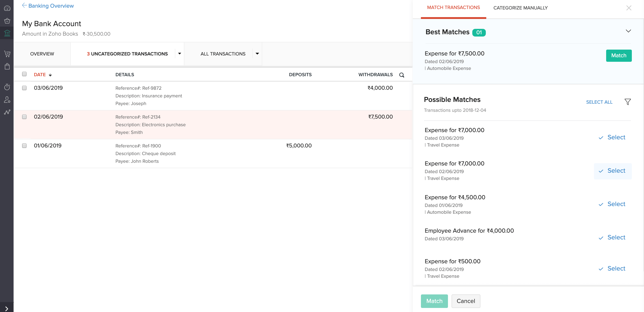Viewport: 644px width, 312px height.
Task: Open the All Transactions dropdown arrow
Action: (x=257, y=54)
